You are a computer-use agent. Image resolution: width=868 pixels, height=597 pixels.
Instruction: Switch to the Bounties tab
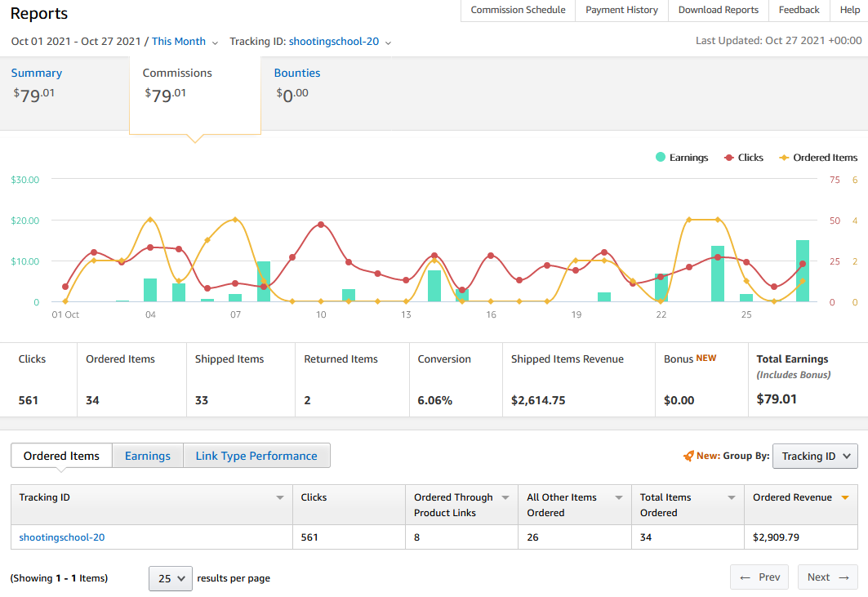[x=297, y=74]
